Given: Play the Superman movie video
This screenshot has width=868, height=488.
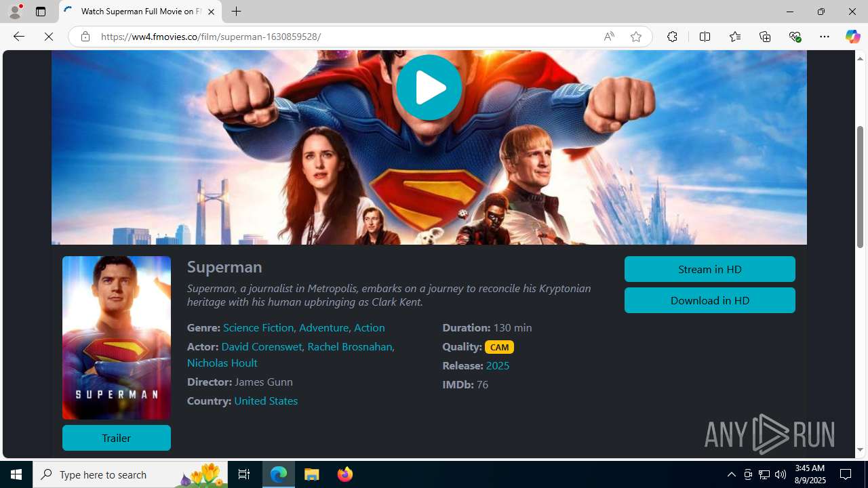Looking at the screenshot, I should pos(429,87).
